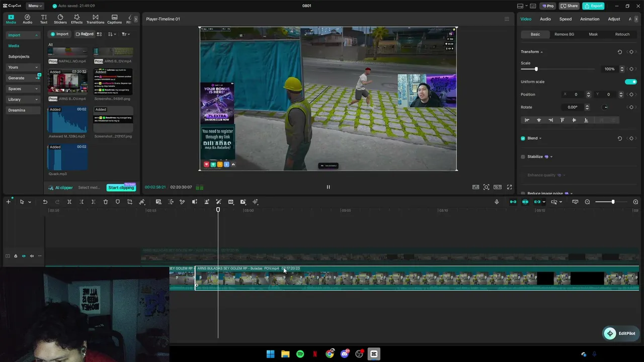The image size is (644, 362).
Task: Expand the Spaces sidebar section
Action: [36, 89]
